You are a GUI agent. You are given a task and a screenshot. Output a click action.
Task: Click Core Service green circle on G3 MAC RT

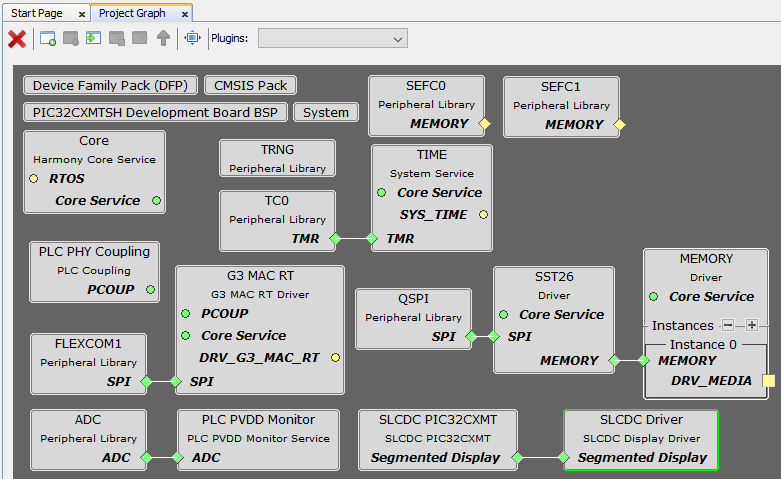(x=186, y=336)
